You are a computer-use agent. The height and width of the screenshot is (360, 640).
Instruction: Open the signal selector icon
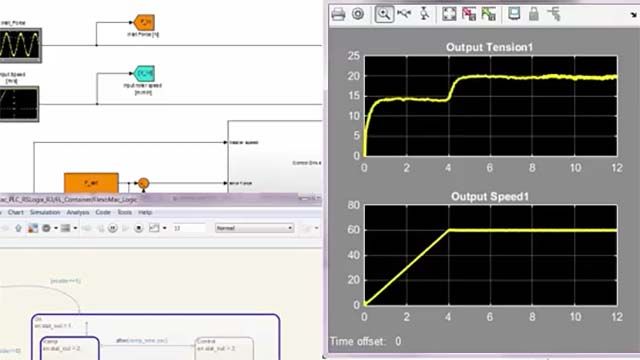point(554,14)
